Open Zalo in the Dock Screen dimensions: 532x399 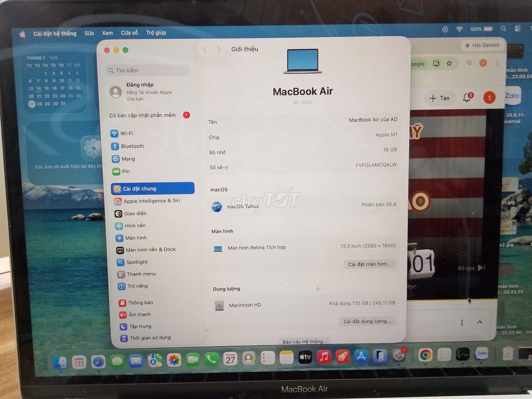pos(481,353)
